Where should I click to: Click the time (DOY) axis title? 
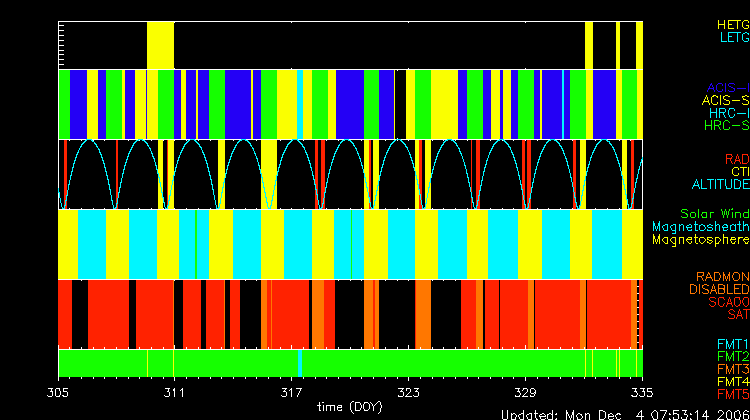point(349,407)
